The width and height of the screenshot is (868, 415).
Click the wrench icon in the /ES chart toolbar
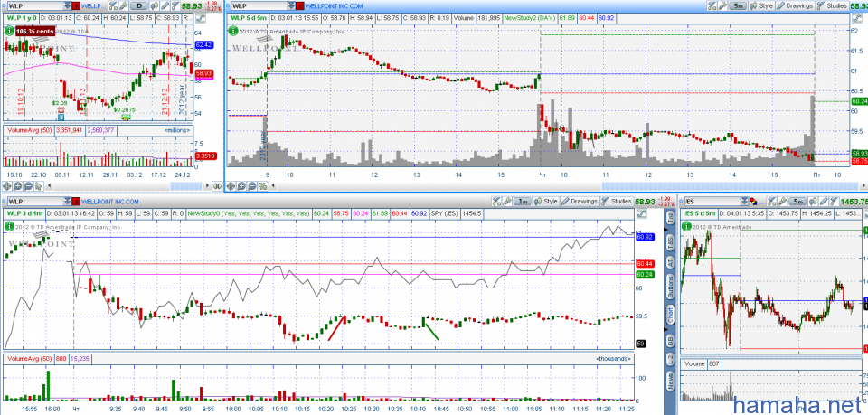pyautogui.click(x=782, y=202)
